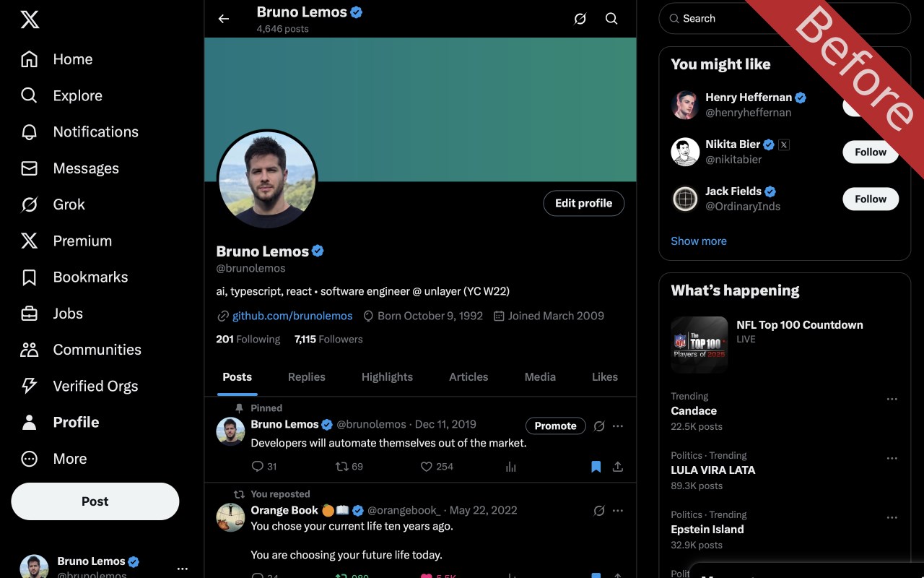Like the pinned post
The height and width of the screenshot is (578, 924).
(x=437, y=467)
